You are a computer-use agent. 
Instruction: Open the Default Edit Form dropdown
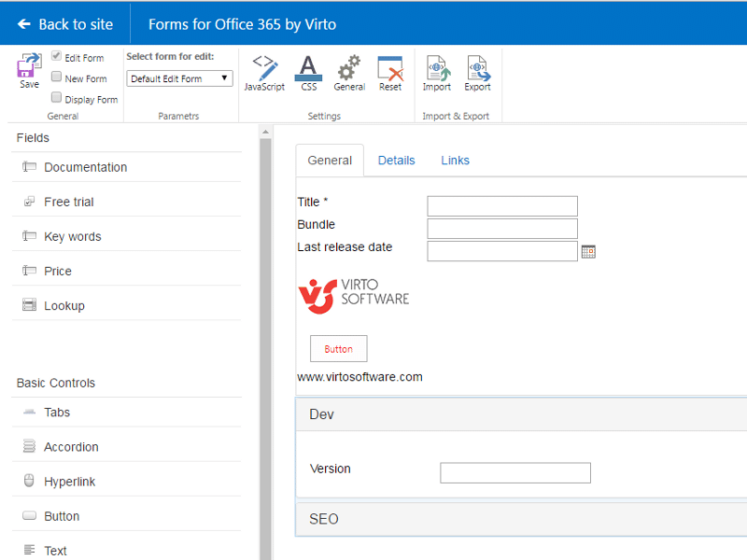pyautogui.click(x=179, y=78)
